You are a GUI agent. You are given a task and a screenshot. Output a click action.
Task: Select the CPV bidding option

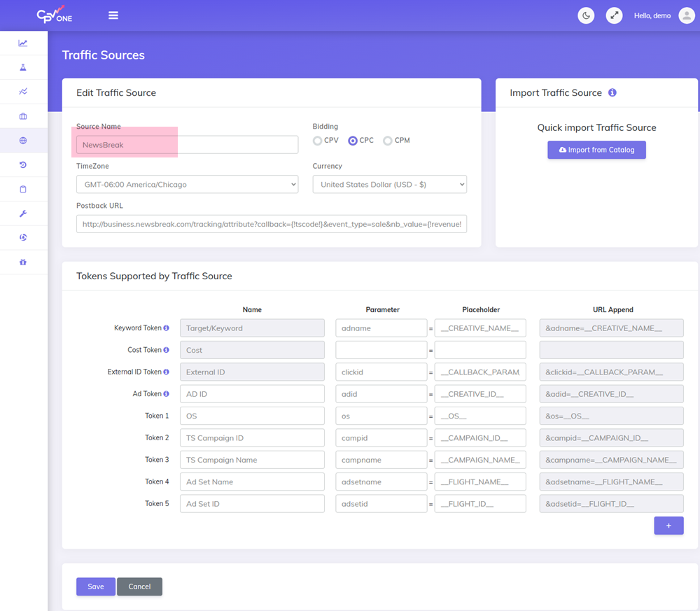coord(318,141)
